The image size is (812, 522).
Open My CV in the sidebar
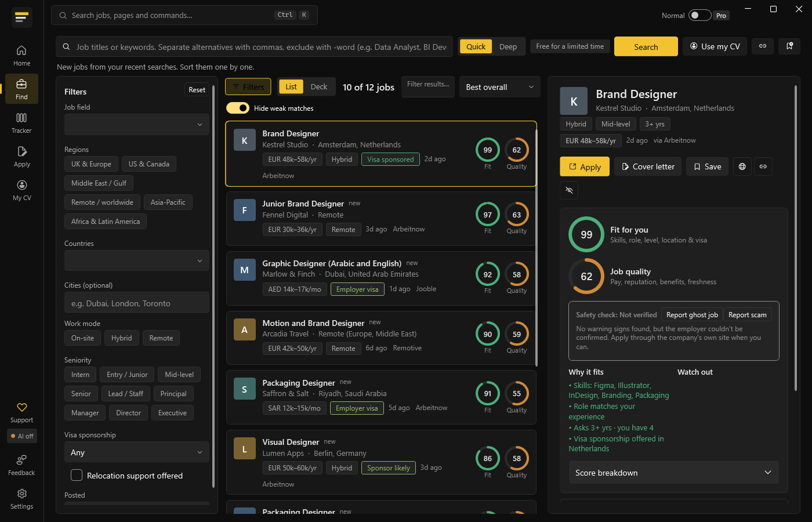pyautogui.click(x=21, y=190)
